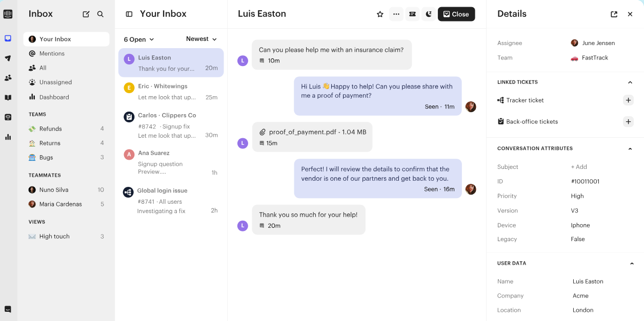
Task: Collapse the Linked Tickets section
Action: click(x=630, y=82)
